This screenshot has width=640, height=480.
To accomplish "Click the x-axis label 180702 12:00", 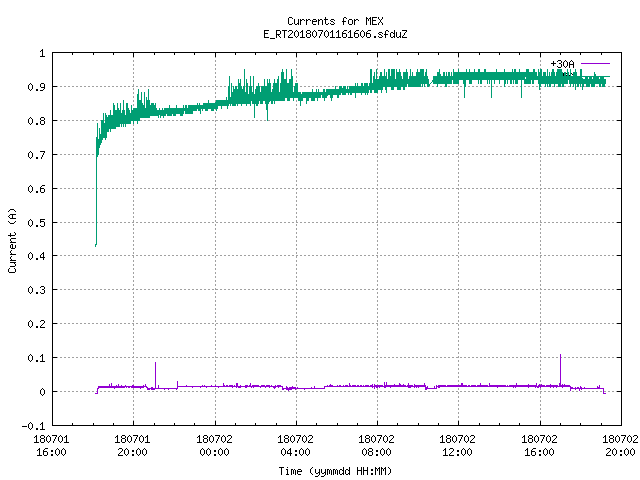I will [x=457, y=446].
